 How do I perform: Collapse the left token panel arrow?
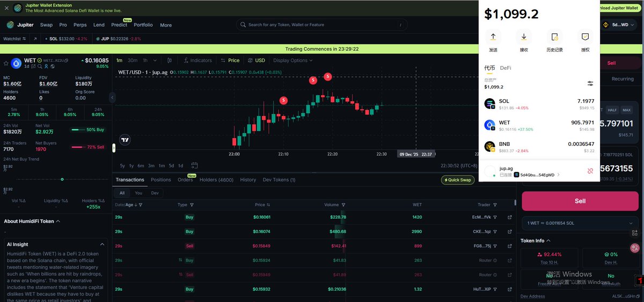pos(112,97)
